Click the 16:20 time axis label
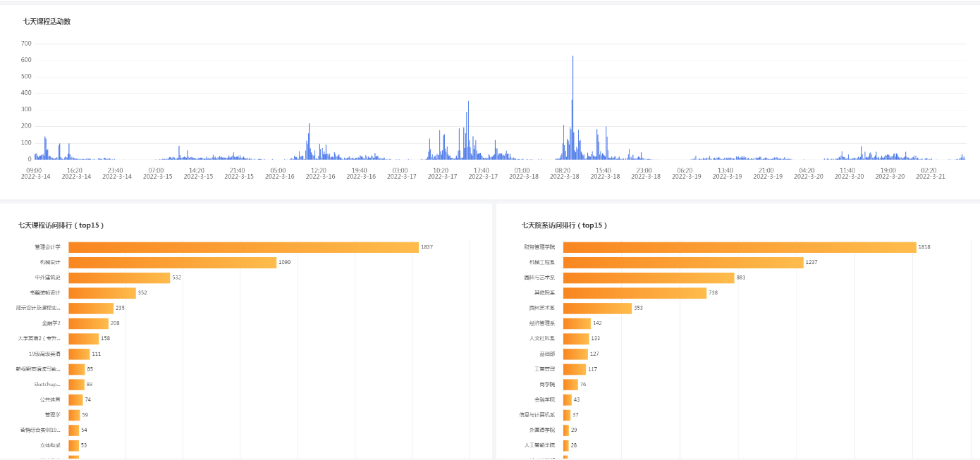Screen dimensions: 980x460 [75, 170]
